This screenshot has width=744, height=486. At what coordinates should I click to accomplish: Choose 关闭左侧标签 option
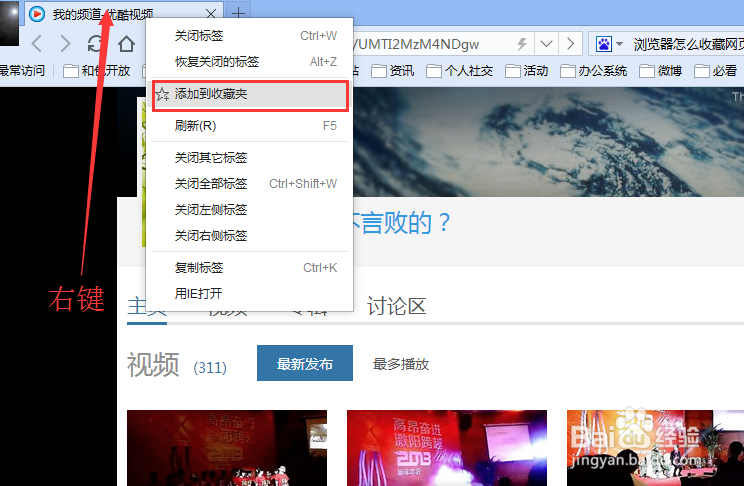click(250, 210)
